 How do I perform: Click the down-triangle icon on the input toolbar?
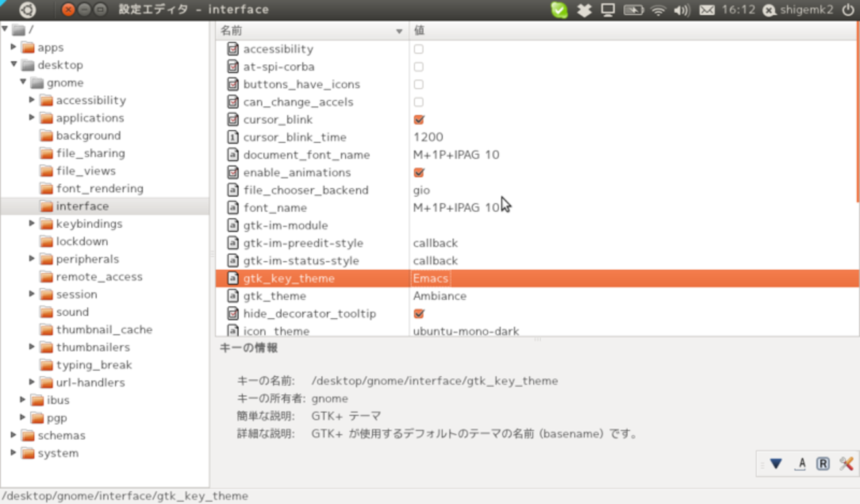pos(776,464)
